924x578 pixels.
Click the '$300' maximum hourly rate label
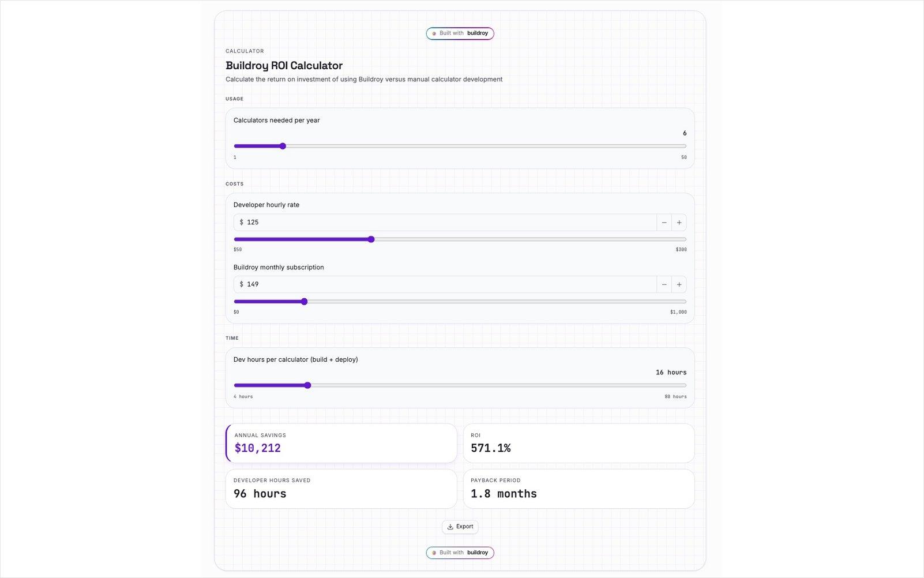click(x=681, y=250)
